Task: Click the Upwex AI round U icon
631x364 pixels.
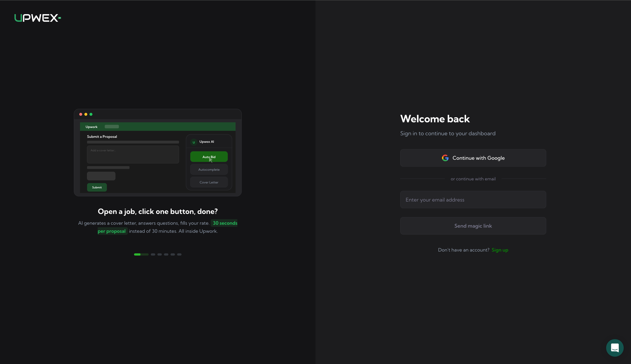Action: pos(194,142)
